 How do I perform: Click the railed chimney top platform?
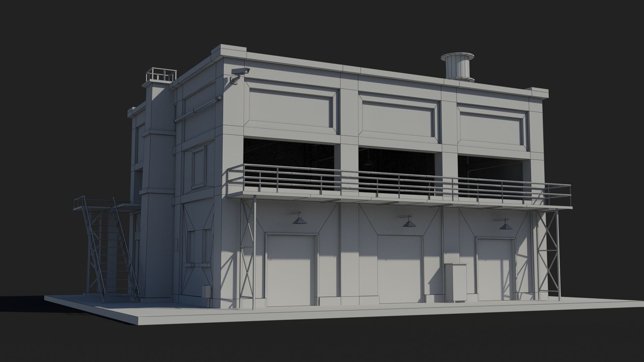click(161, 75)
